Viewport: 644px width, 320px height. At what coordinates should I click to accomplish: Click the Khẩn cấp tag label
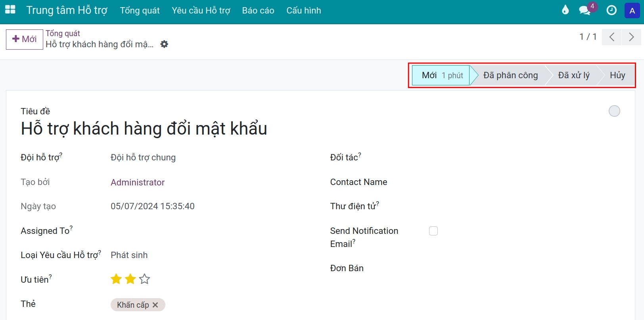click(x=133, y=305)
